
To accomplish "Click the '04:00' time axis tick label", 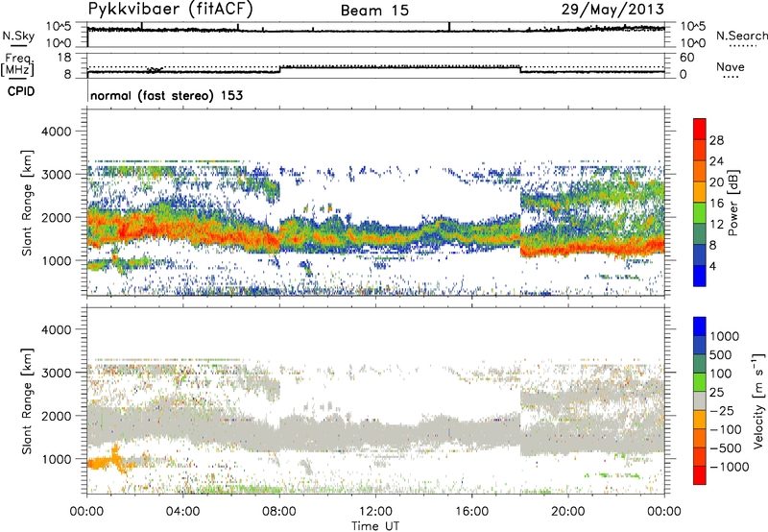I will click(182, 512).
